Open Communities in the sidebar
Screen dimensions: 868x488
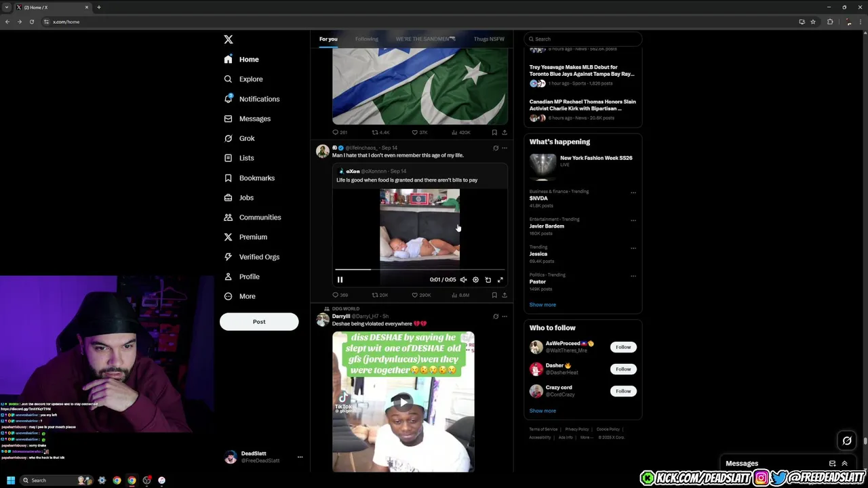tap(252, 218)
